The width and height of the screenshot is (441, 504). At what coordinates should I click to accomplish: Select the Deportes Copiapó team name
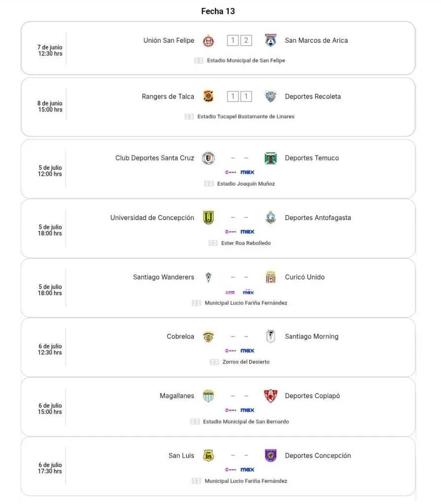click(x=312, y=396)
